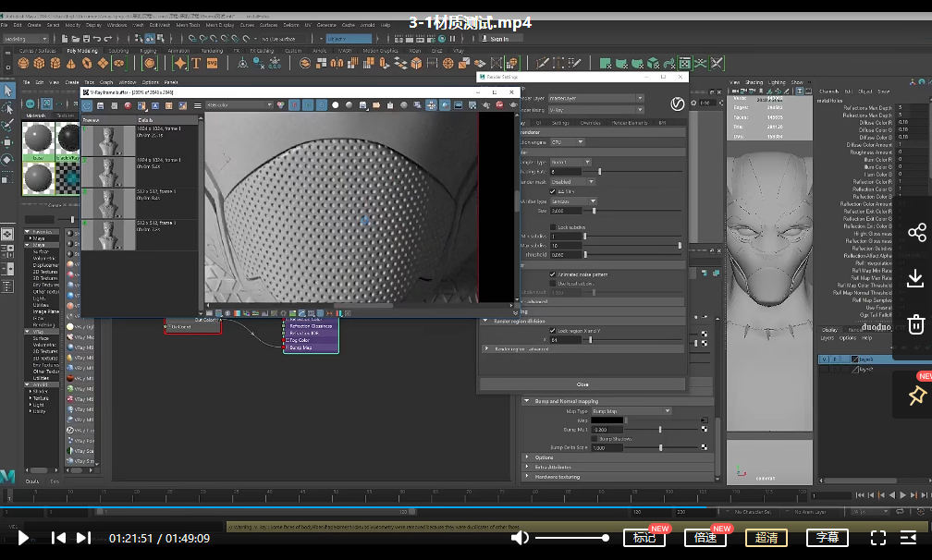Play the video with the play button
Screen dimensions: 932x560
[x=22, y=538]
